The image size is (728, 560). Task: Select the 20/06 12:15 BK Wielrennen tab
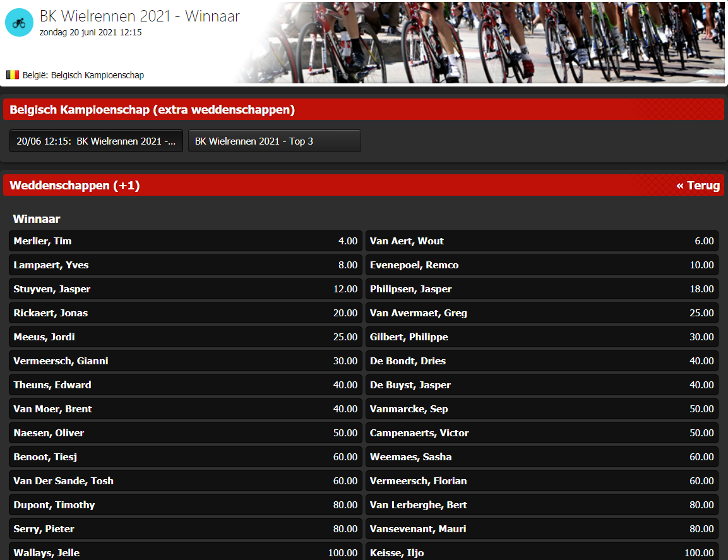[x=96, y=141]
